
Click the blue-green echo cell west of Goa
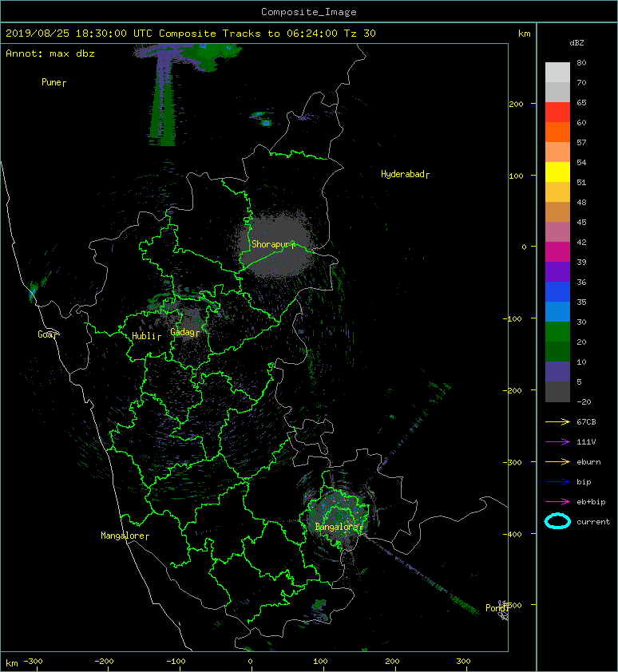[33, 293]
